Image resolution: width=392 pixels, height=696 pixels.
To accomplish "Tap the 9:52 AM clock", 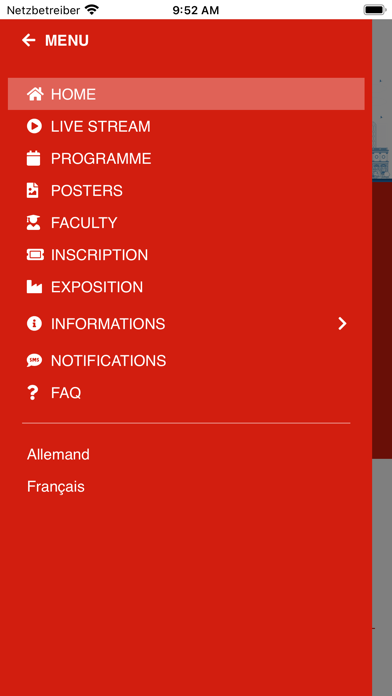I will [x=196, y=10].
